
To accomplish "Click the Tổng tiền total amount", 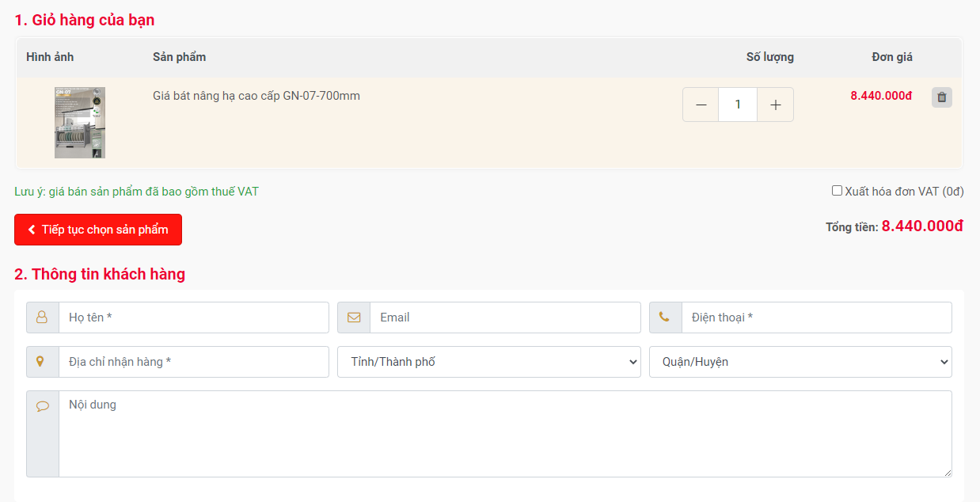I will click(922, 226).
